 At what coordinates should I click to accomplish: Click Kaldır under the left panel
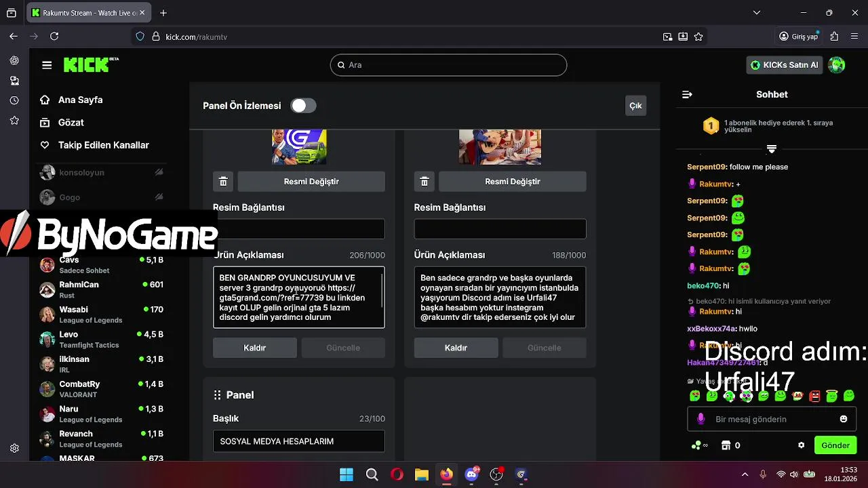(255, 348)
